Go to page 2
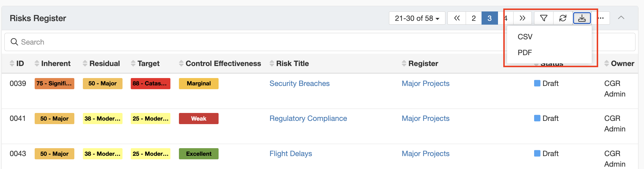The width and height of the screenshot is (644, 169). click(x=474, y=18)
